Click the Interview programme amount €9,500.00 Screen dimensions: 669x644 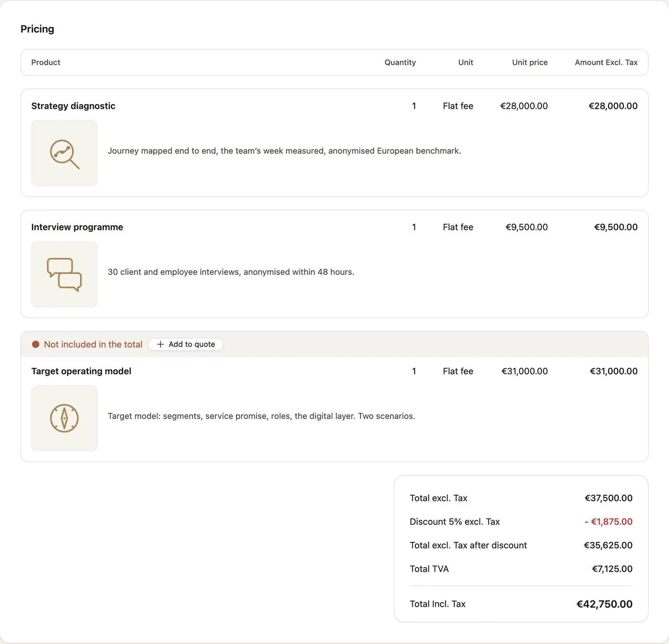coord(616,227)
